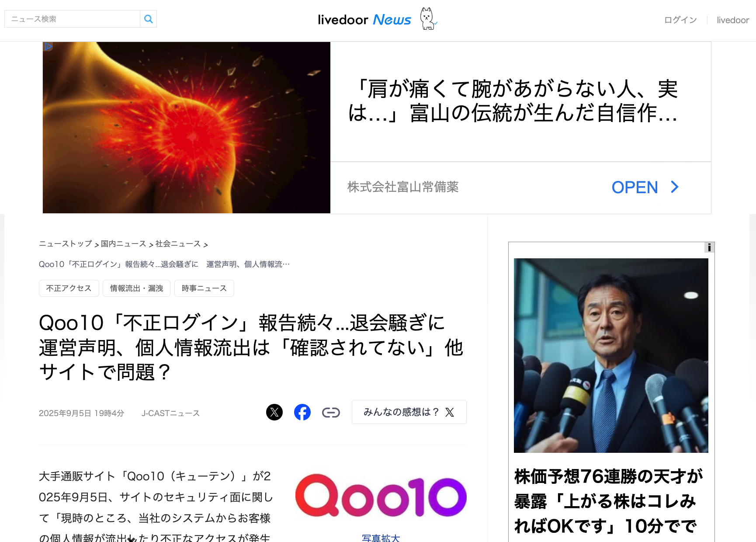Open ad info icon on sidebar ad
756x542 pixels.
point(709,247)
